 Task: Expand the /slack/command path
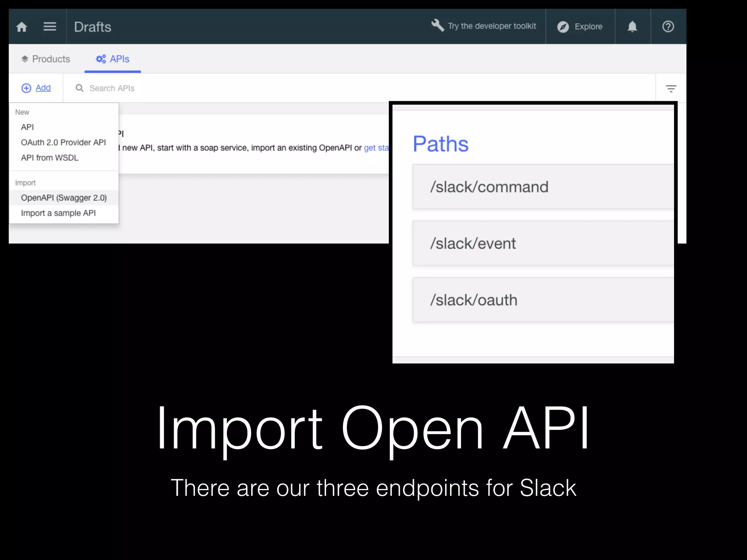coord(543,187)
